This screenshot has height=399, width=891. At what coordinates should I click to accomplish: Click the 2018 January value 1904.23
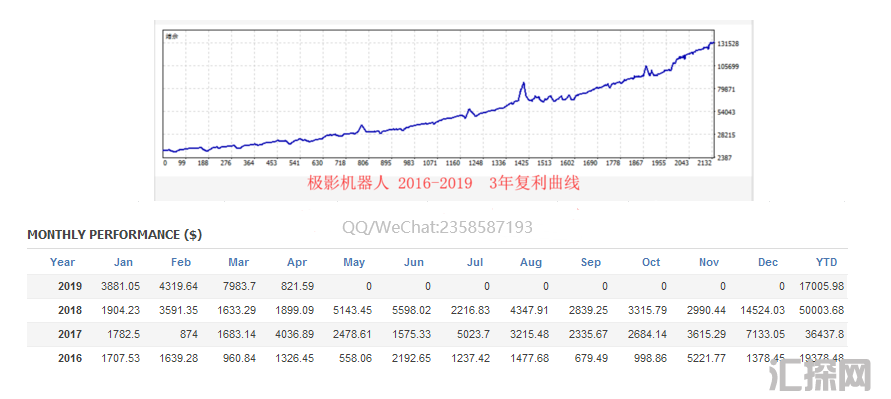[119, 310]
